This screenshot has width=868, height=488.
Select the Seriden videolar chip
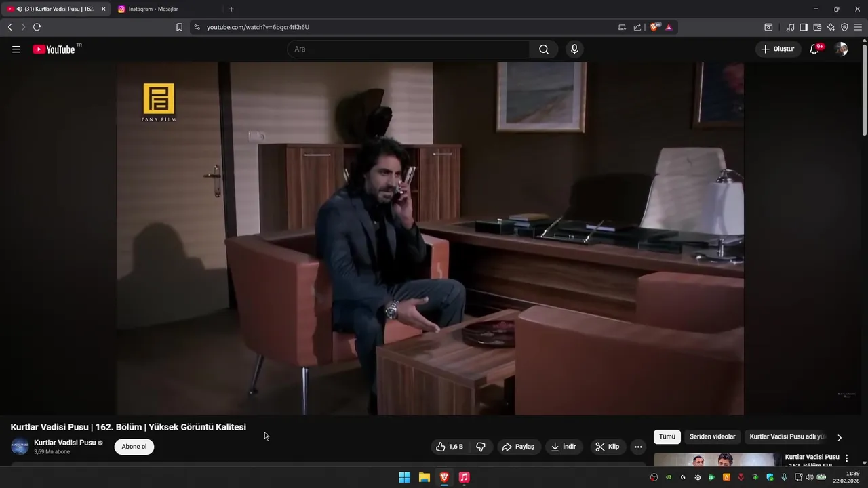712,437
